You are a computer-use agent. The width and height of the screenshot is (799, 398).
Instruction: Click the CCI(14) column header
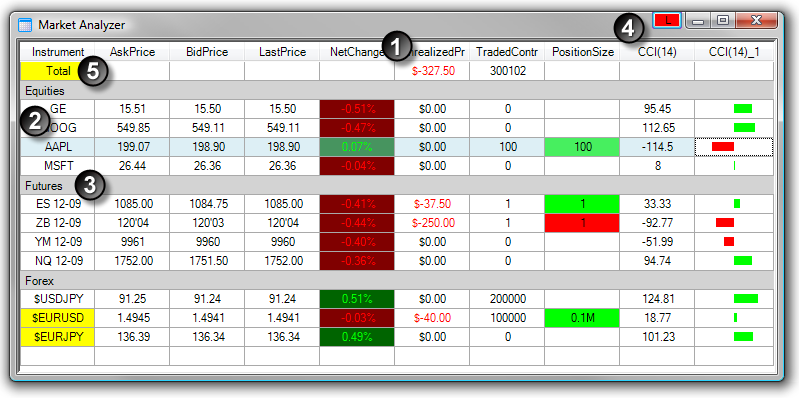point(657,52)
